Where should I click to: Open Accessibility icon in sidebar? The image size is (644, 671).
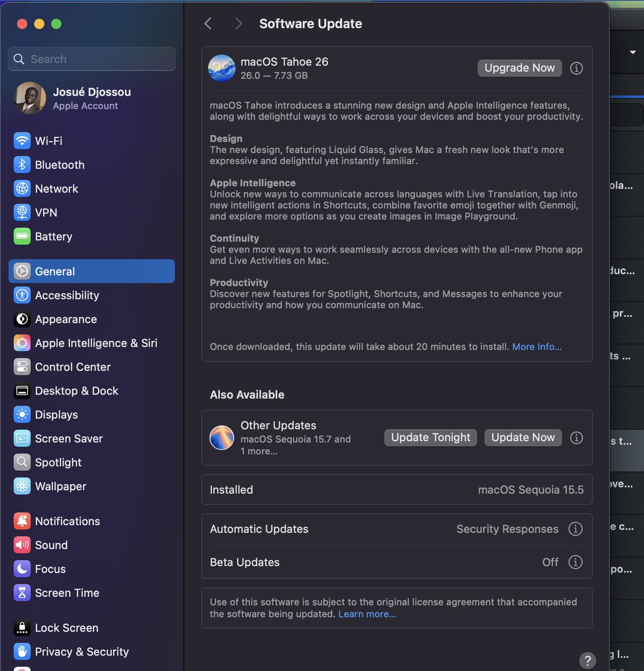[22, 295]
